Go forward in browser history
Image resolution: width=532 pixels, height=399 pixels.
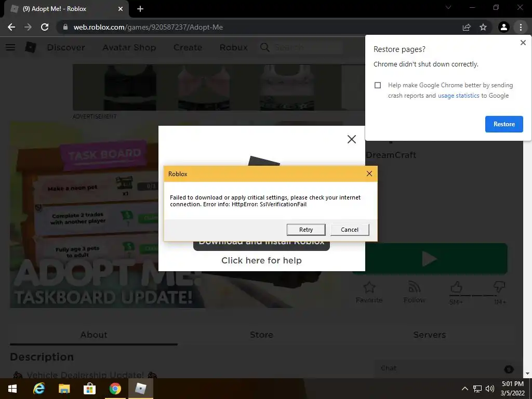coord(28,27)
